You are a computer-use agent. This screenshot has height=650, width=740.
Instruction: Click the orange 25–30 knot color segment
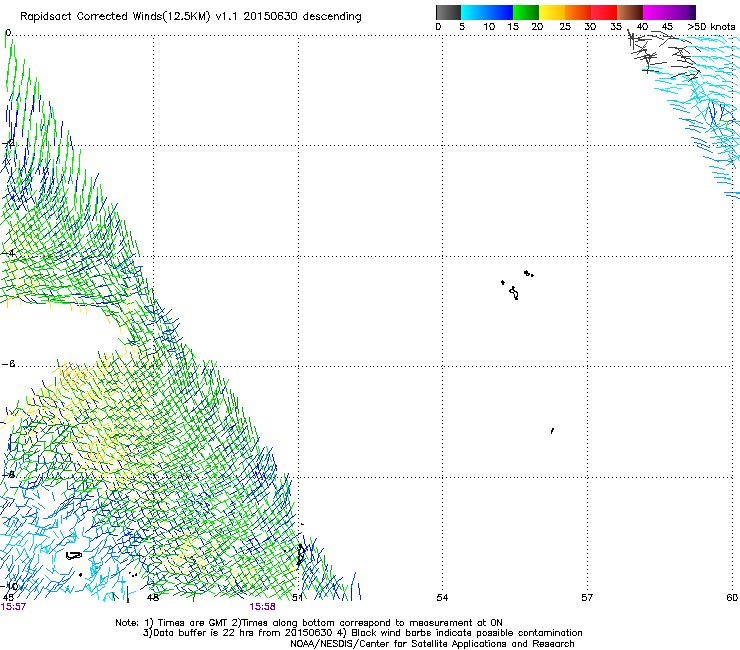pyautogui.click(x=578, y=12)
